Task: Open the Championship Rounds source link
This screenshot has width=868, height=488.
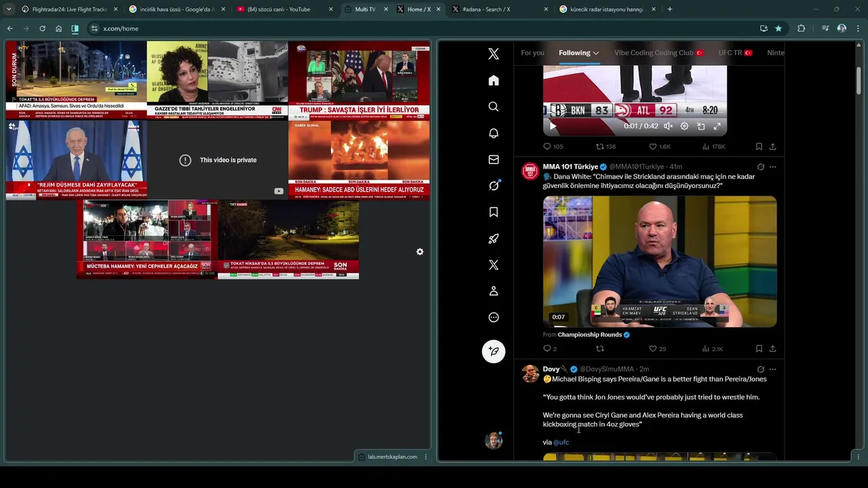Action: (589, 335)
